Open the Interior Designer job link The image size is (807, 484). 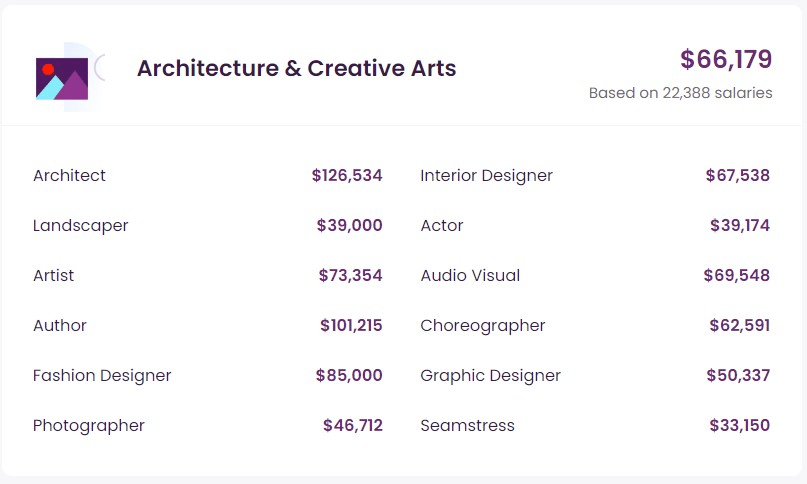[x=486, y=176]
